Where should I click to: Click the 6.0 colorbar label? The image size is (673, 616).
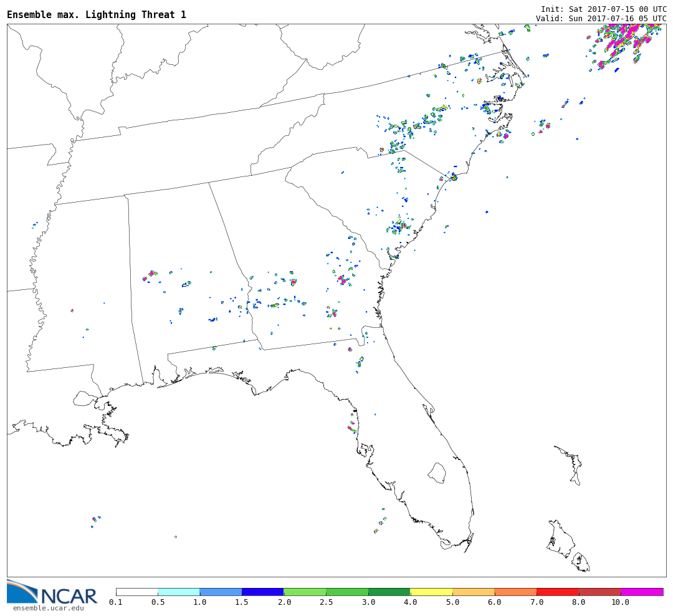[494, 602]
